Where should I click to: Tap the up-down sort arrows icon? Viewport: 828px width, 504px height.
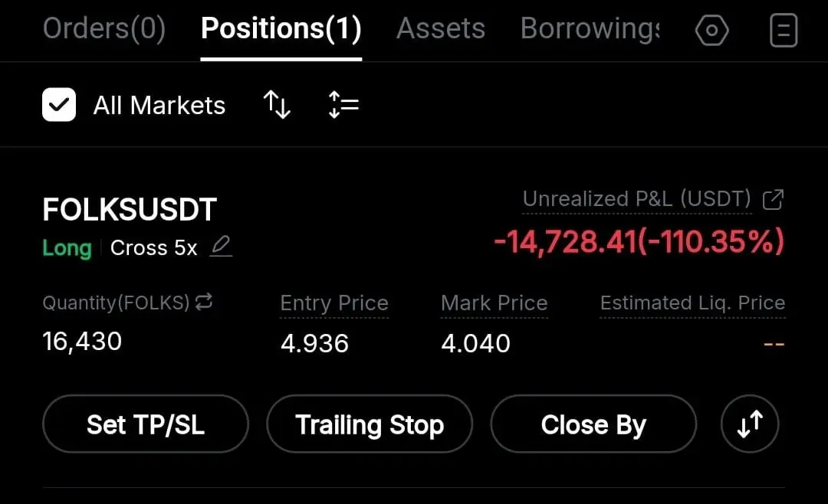coord(277,104)
